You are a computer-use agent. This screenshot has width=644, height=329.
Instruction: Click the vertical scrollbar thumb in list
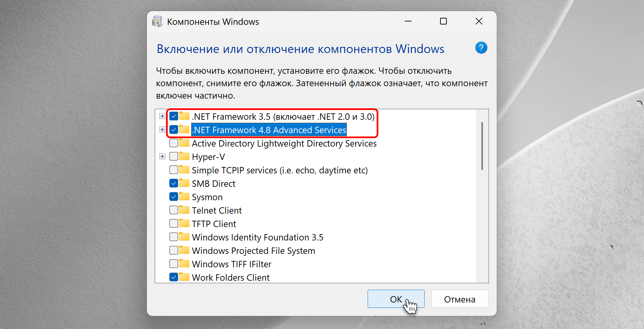(482, 146)
